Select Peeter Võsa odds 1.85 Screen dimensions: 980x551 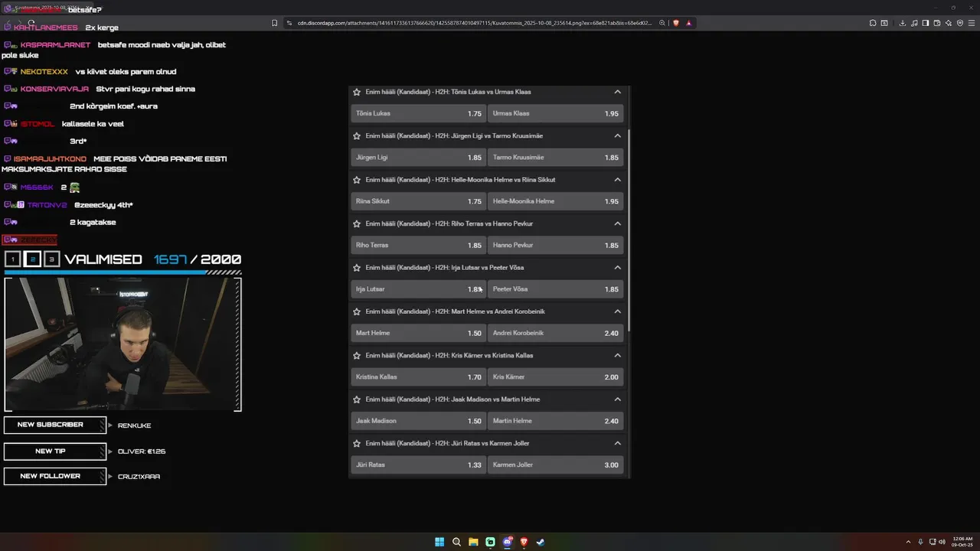coord(555,289)
